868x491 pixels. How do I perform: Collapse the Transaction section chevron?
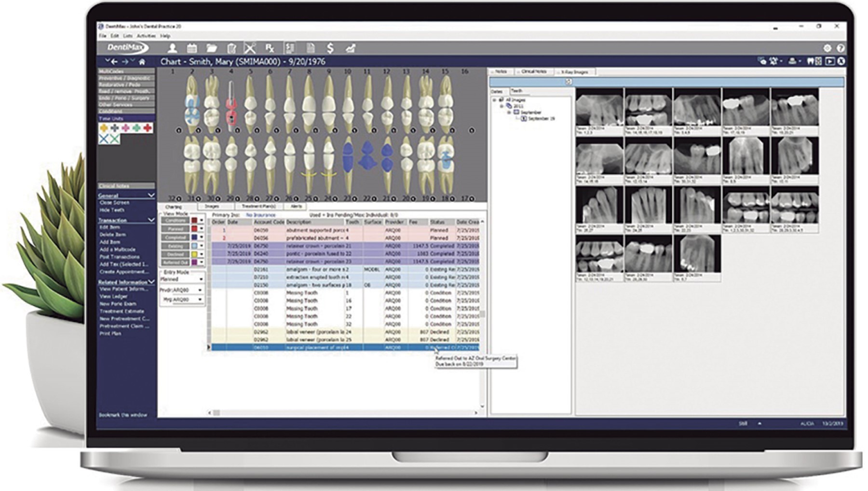[x=151, y=220]
